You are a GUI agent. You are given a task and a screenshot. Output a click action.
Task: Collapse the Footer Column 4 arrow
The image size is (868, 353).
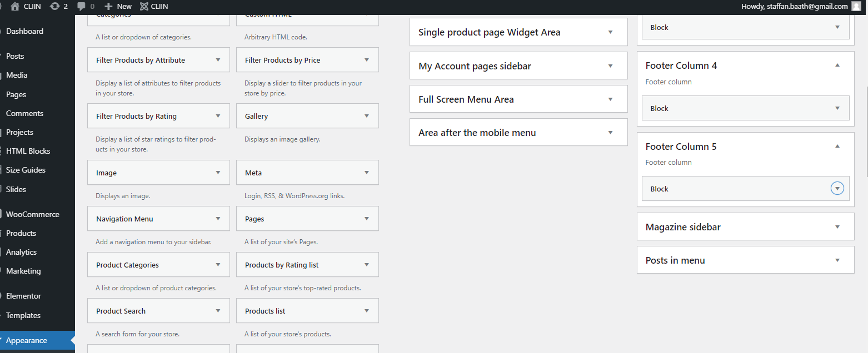coord(837,65)
